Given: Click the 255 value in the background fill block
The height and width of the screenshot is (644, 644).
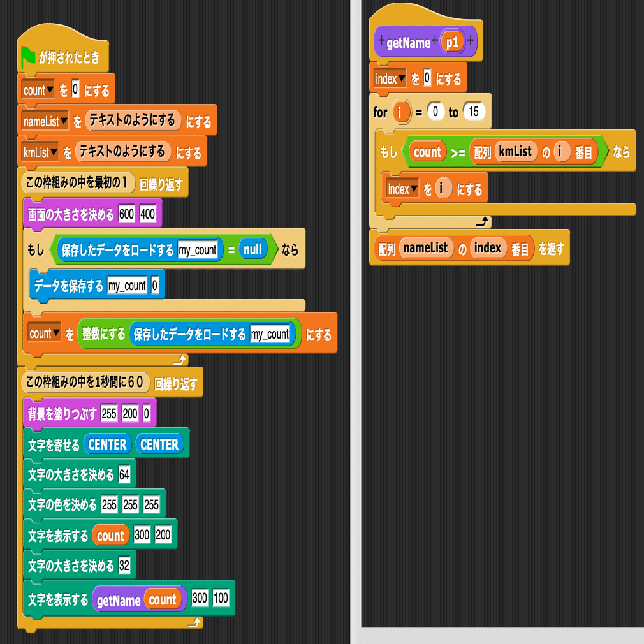Looking at the screenshot, I should coord(110,413).
